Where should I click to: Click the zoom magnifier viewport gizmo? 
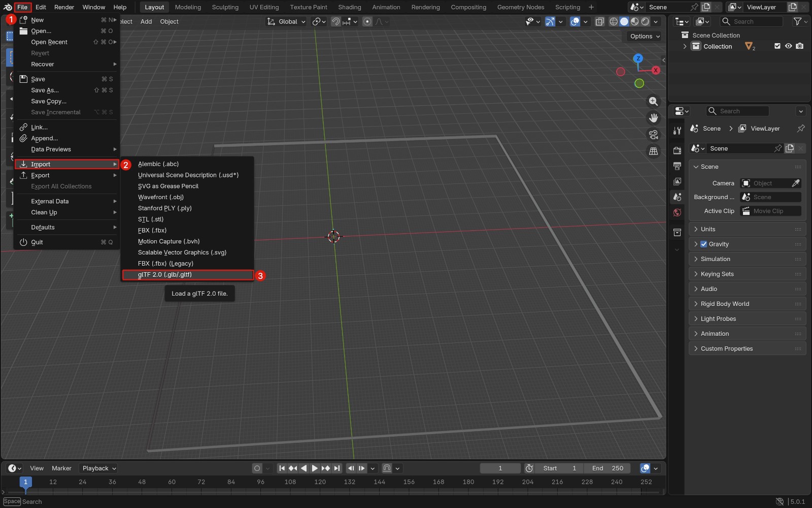point(653,102)
